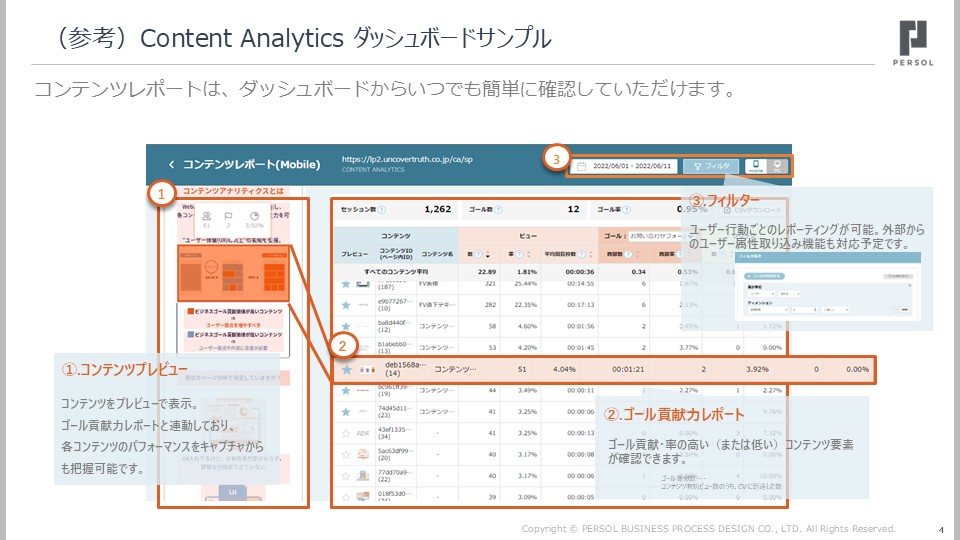Click the goal count value 12
The height and width of the screenshot is (540, 960).
(573, 209)
